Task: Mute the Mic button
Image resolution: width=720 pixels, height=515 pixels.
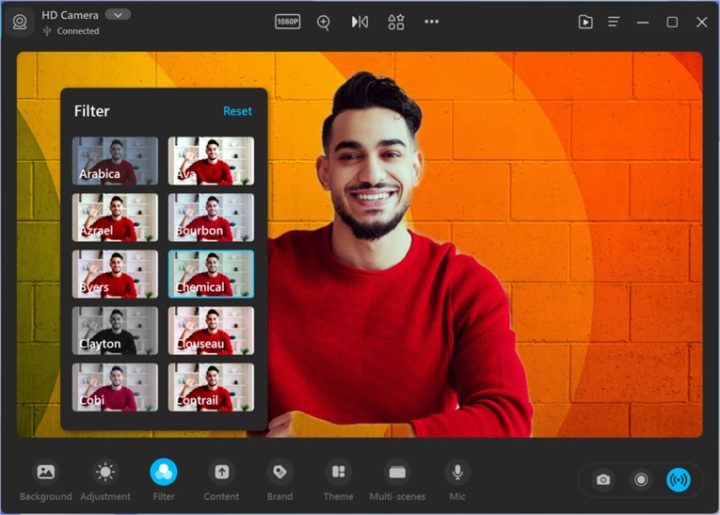Action: (x=457, y=481)
